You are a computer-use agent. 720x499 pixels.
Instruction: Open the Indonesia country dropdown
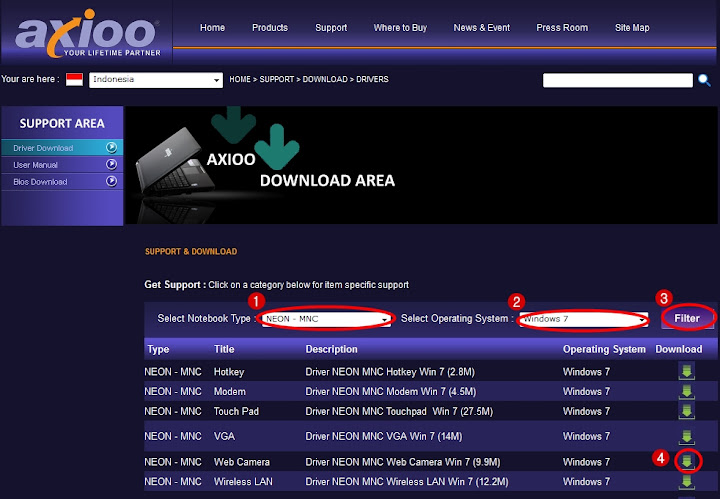(156, 79)
